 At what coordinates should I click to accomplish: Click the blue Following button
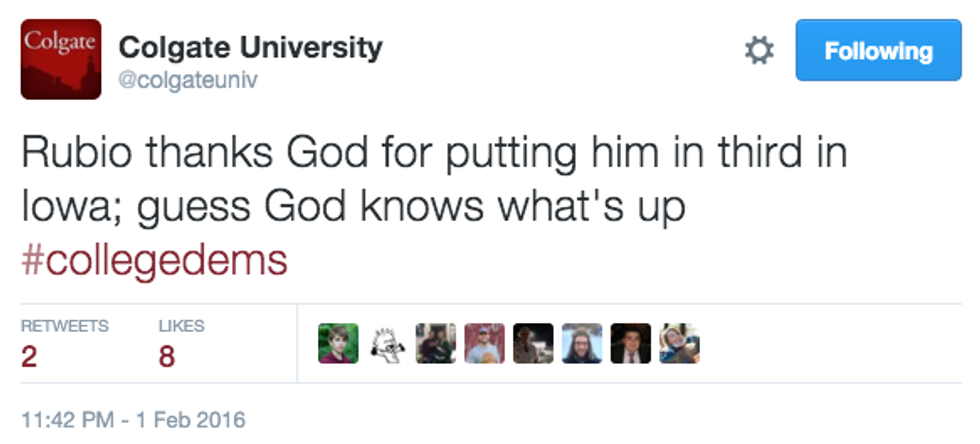click(877, 51)
